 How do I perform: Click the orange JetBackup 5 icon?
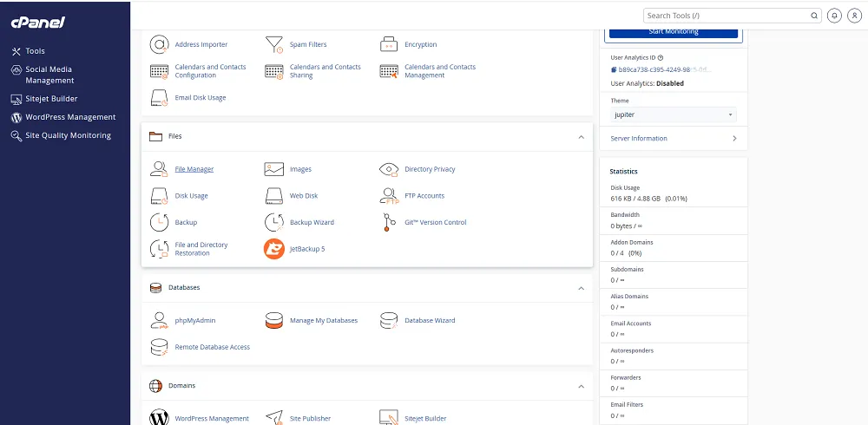274,249
